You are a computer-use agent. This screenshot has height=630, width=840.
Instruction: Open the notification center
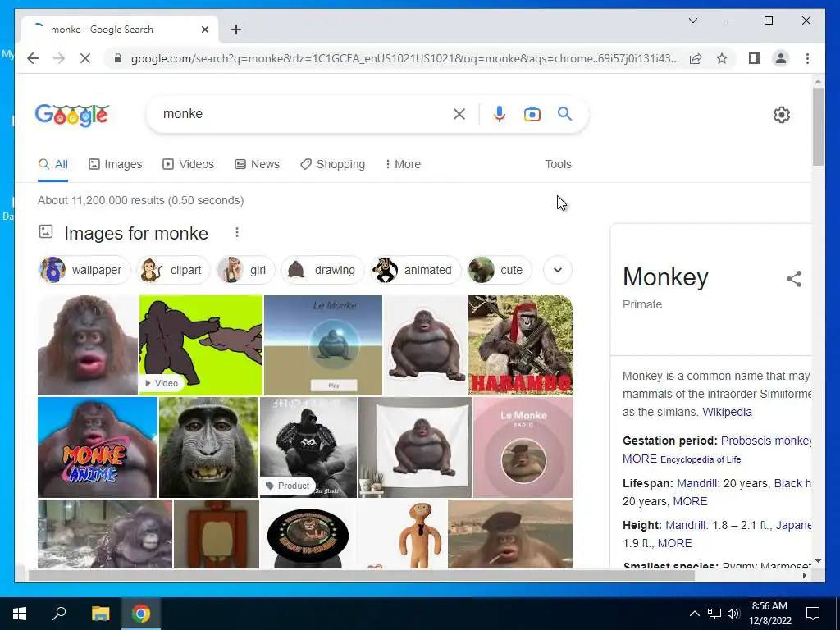pos(813,614)
